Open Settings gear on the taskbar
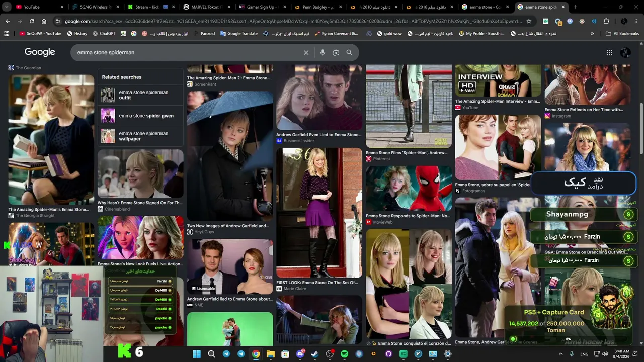 pos(448,354)
